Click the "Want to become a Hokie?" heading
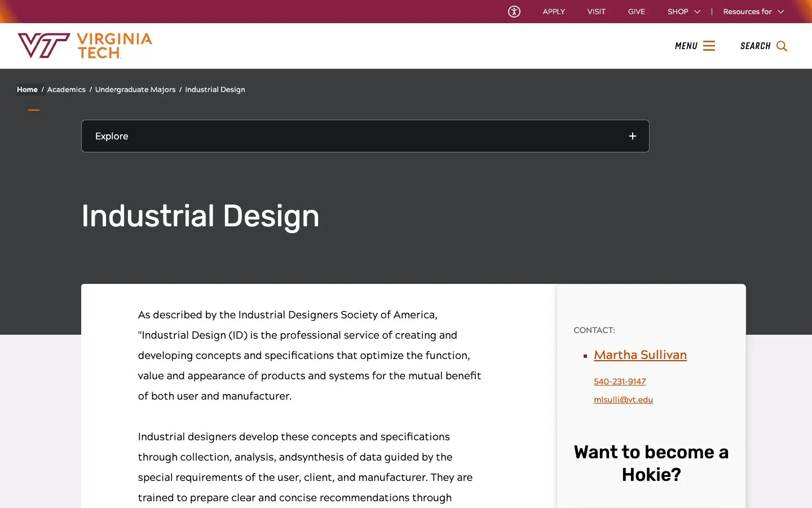 pos(651,463)
